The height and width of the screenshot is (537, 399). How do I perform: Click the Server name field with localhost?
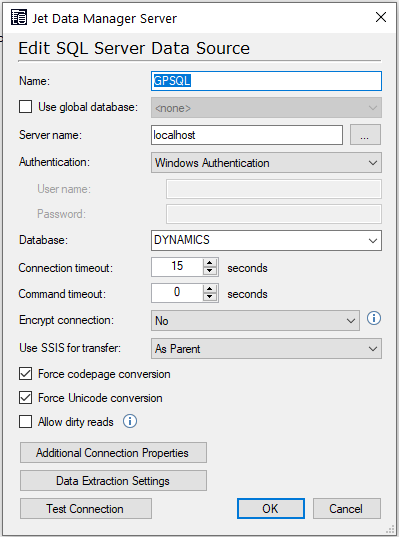(x=247, y=135)
